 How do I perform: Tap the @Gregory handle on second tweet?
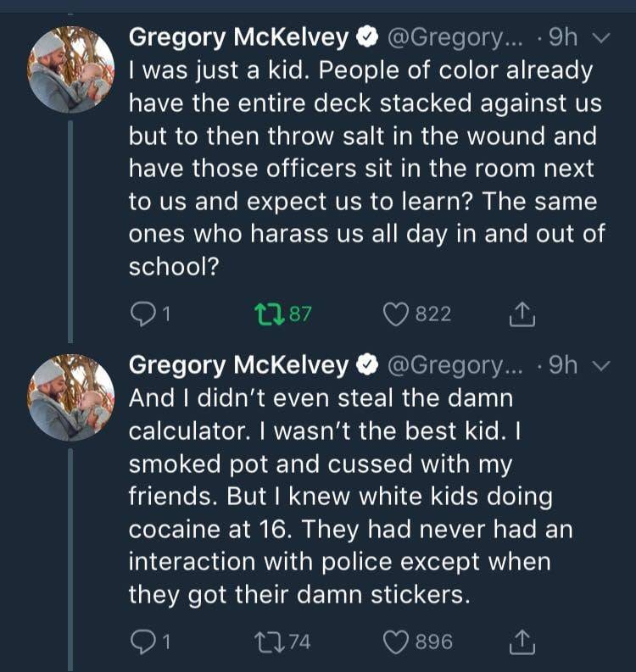point(456,364)
